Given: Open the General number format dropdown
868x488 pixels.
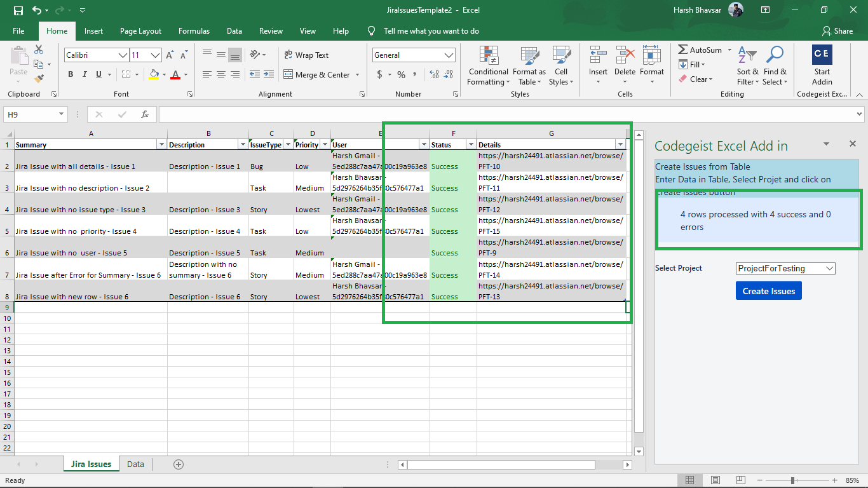Looking at the screenshot, I should coord(449,55).
